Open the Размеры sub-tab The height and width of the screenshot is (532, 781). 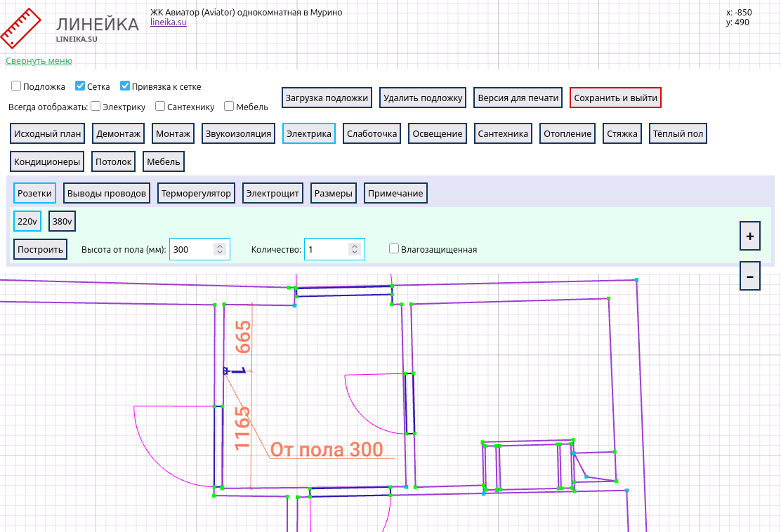(333, 193)
